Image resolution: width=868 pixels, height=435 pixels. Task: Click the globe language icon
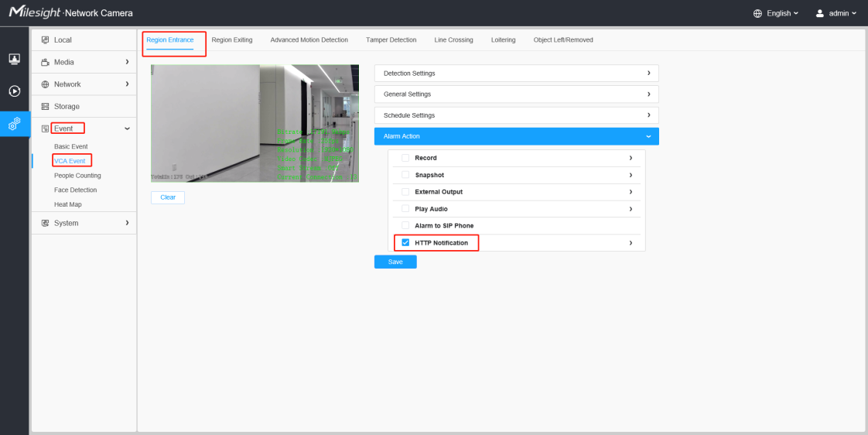758,13
